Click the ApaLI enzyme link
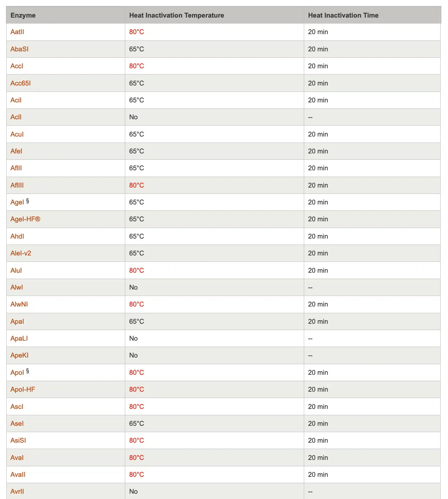The image size is (448, 499). [19, 339]
